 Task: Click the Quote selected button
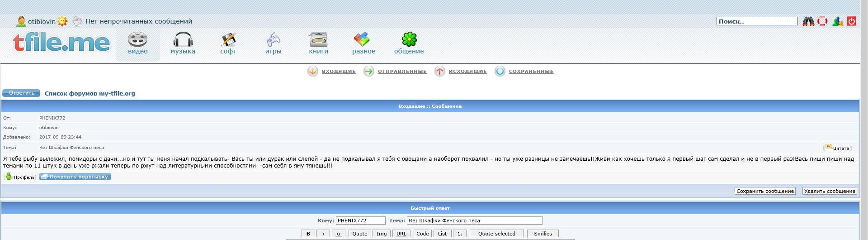click(496, 234)
